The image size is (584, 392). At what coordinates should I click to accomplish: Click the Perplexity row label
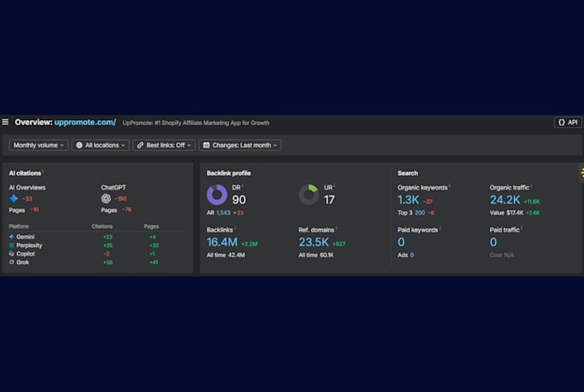coord(29,245)
